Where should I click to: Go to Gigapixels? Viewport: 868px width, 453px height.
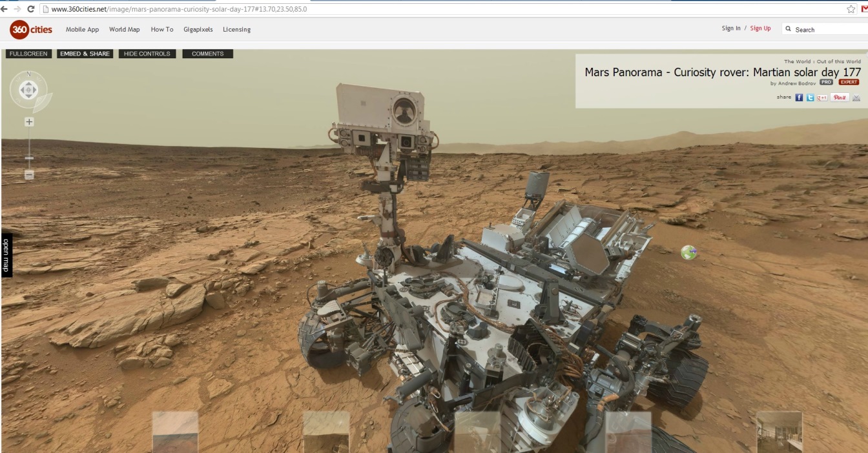coord(198,30)
